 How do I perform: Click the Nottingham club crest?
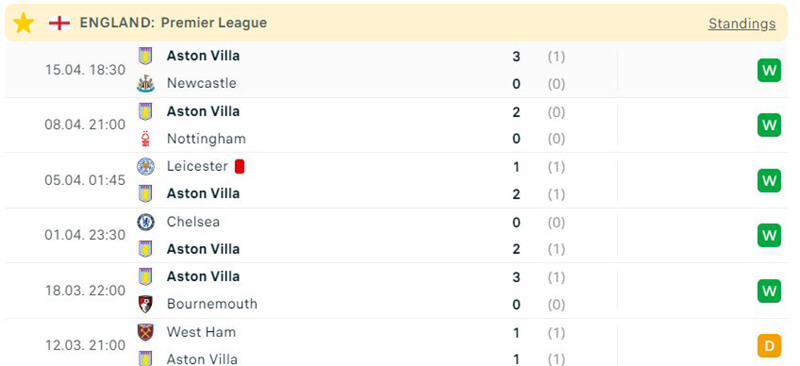coord(145,139)
